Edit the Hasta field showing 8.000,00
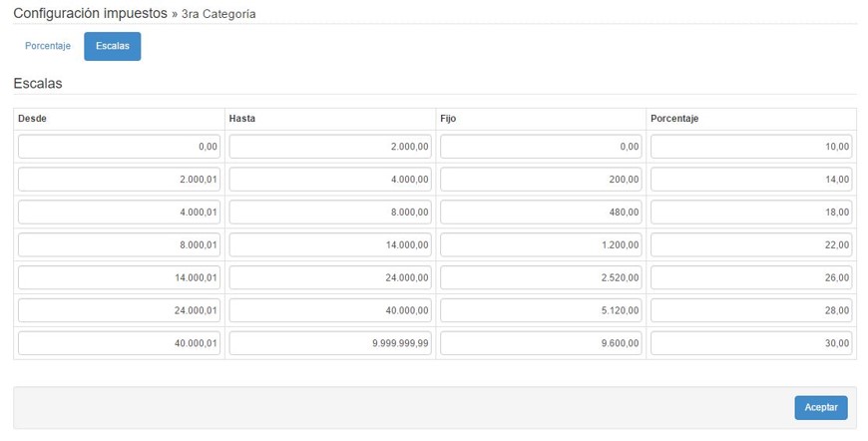The width and height of the screenshot is (868, 441). point(330,213)
